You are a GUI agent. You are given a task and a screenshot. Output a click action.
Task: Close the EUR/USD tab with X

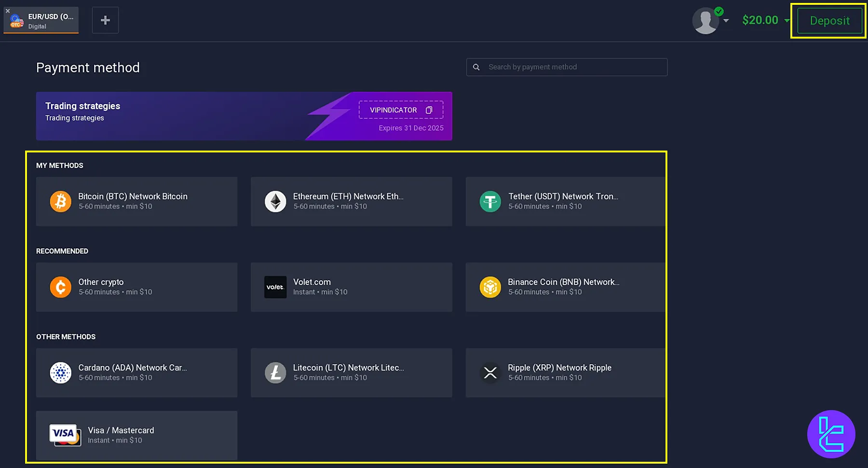pos(8,11)
